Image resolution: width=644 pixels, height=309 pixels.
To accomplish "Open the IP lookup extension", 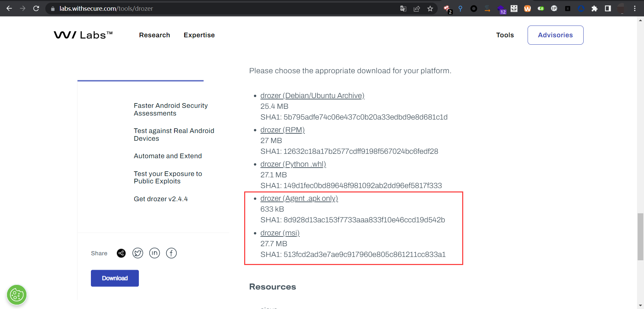I will [x=554, y=9].
